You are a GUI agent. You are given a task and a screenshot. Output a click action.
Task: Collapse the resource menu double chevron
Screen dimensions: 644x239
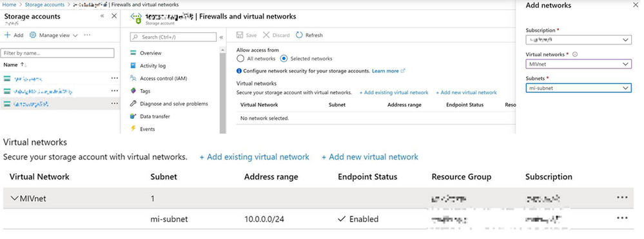[221, 37]
